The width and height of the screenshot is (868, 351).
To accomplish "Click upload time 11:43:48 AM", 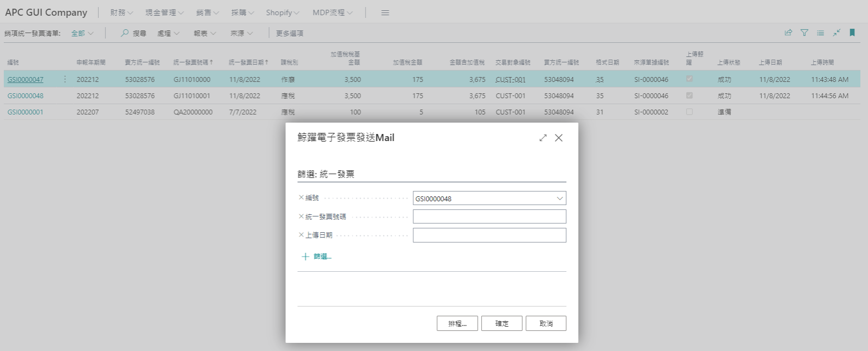I will point(830,79).
